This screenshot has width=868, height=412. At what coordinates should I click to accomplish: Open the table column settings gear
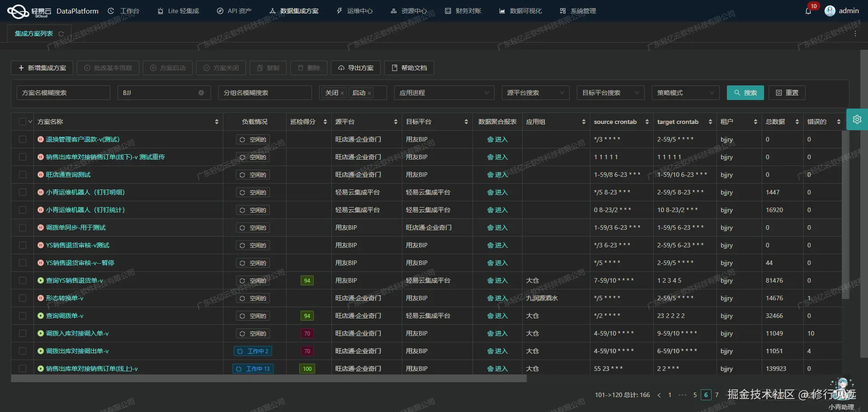click(857, 119)
